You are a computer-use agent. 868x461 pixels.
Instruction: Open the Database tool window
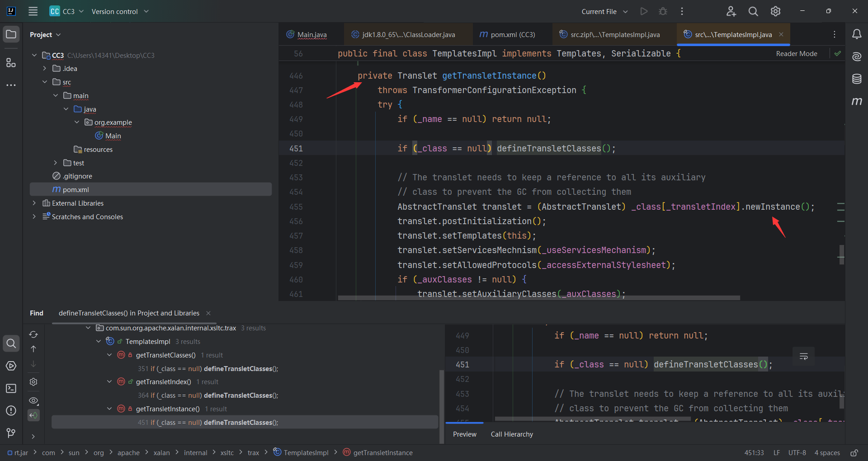[x=857, y=79]
